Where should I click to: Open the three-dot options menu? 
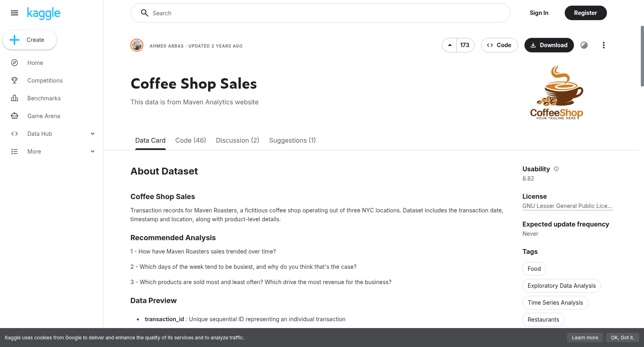coord(603,45)
